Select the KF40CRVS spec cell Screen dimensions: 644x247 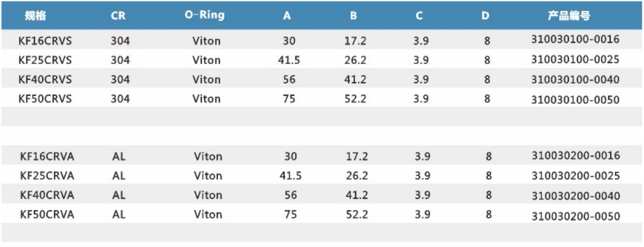tap(45, 79)
